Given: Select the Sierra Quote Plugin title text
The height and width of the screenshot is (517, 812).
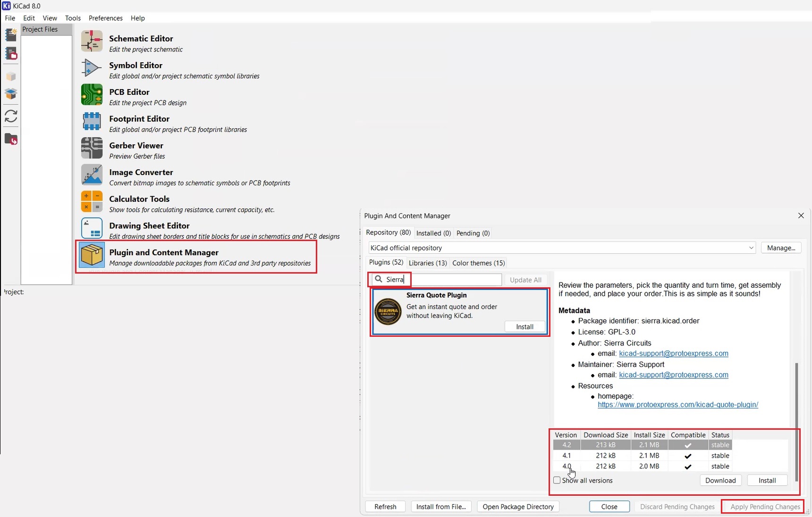Looking at the screenshot, I should coord(437,295).
